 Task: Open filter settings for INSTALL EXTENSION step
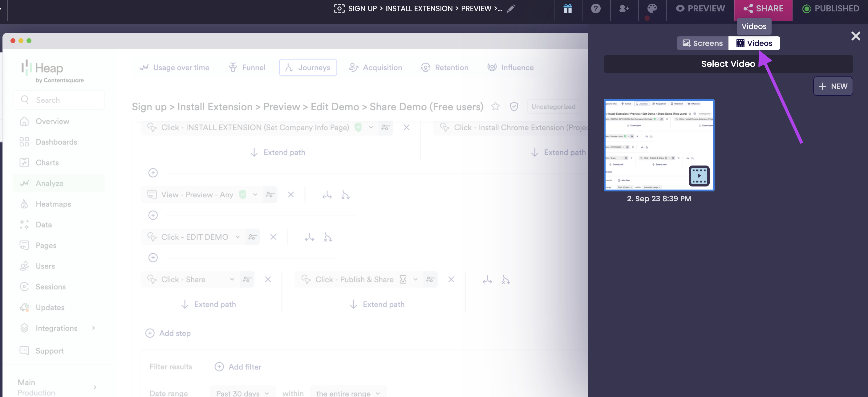[385, 128]
